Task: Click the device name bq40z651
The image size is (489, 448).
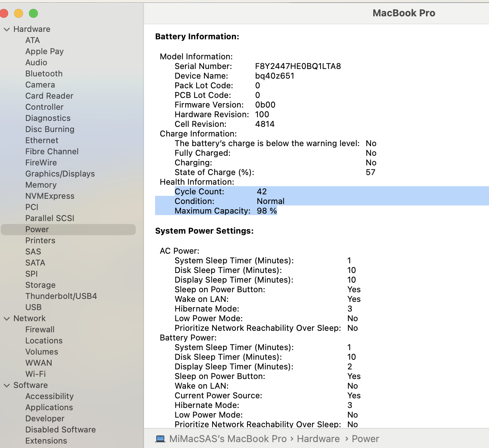Action: click(275, 76)
